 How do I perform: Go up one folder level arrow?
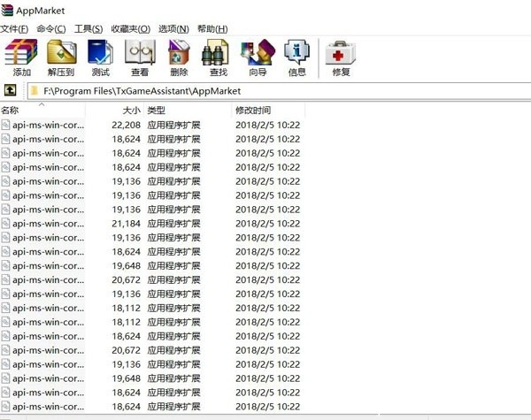point(10,91)
